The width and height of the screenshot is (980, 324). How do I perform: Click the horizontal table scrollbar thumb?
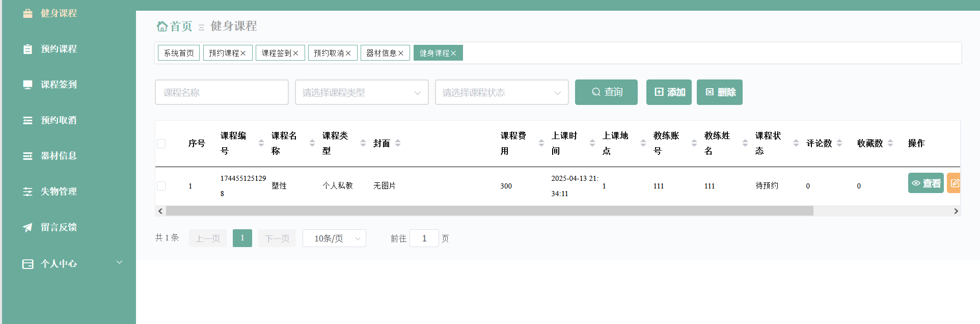coord(489,211)
